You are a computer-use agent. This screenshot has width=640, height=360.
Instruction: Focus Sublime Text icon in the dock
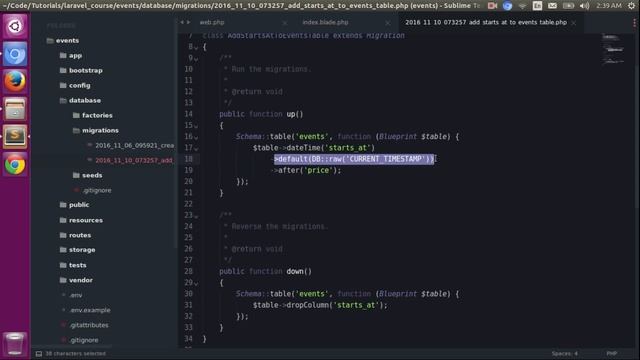[15, 136]
